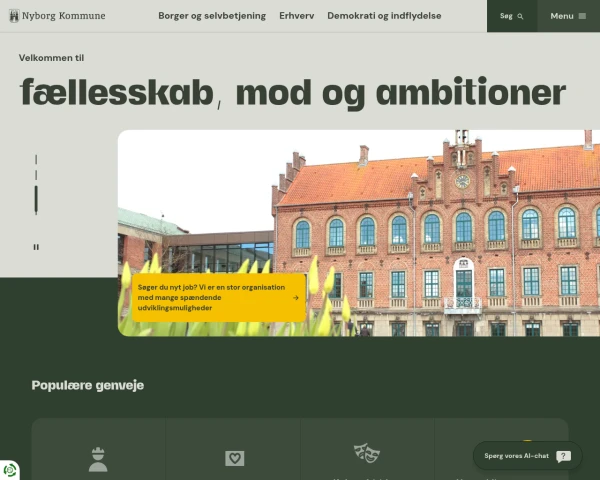The height and width of the screenshot is (480, 600).
Task: Pause the hero slideshow
Action: pos(36,247)
